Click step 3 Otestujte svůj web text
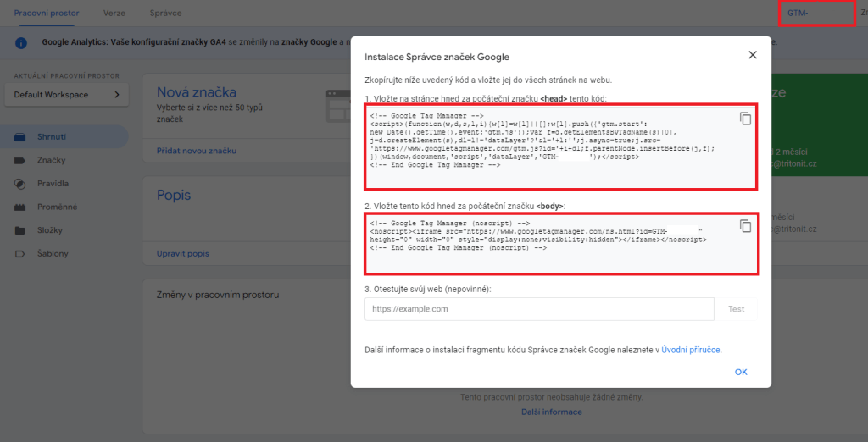Screen dimensions: 868x442 [428, 289]
